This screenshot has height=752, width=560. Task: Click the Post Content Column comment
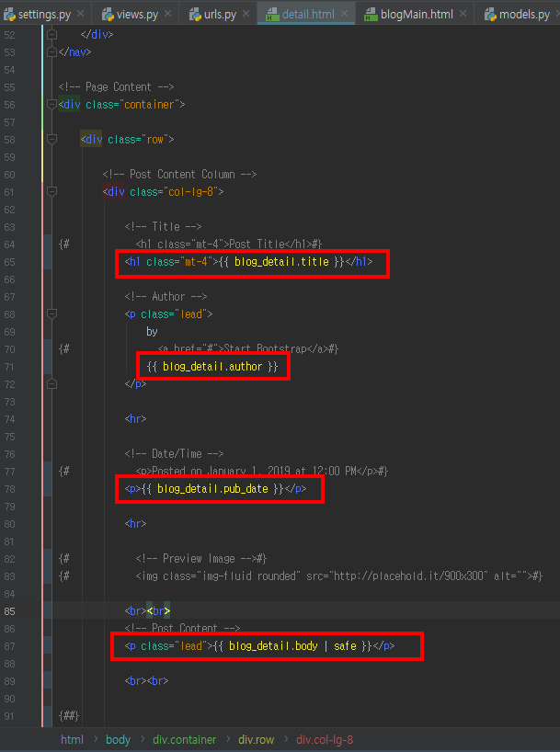[180, 174]
